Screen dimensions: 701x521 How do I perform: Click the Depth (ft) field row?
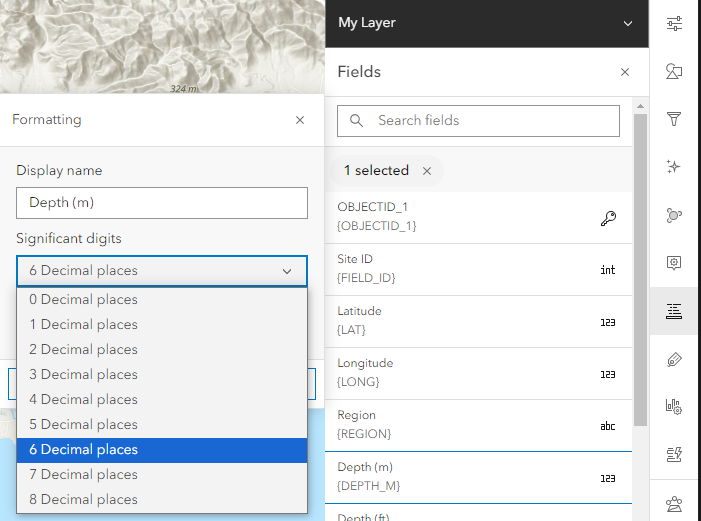(478, 513)
